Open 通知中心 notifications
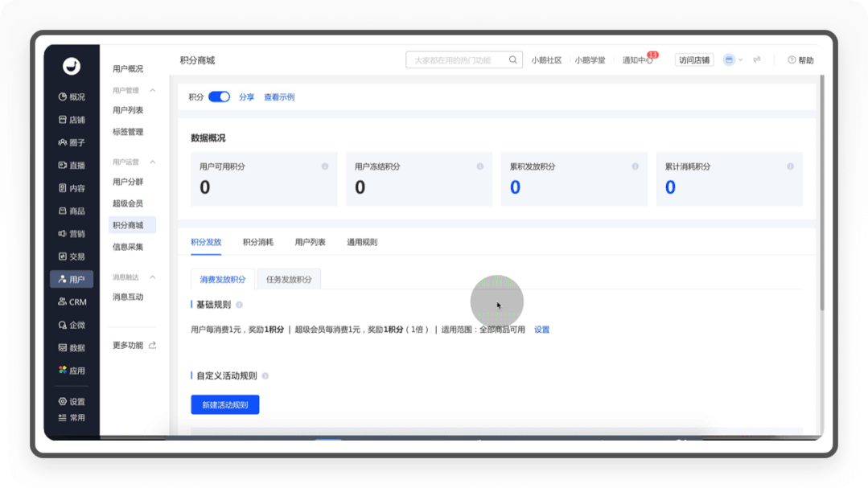868x488 pixels. coord(638,59)
